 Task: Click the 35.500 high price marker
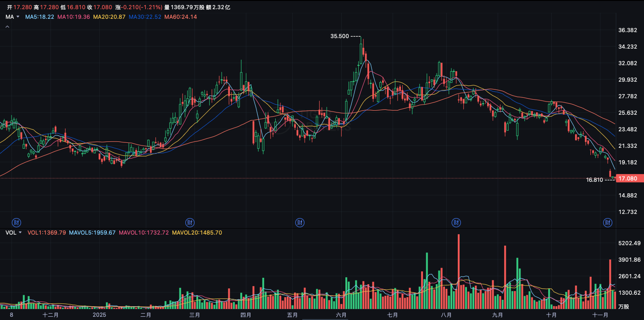tap(340, 36)
